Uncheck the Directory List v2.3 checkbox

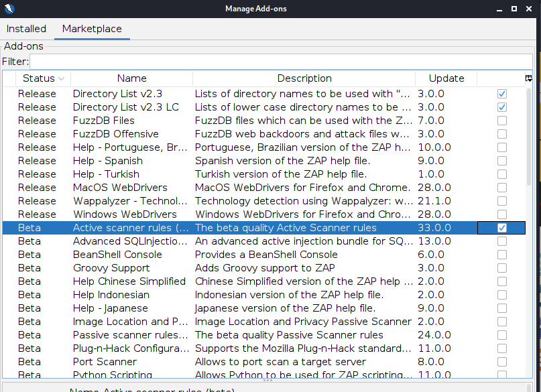(502, 94)
